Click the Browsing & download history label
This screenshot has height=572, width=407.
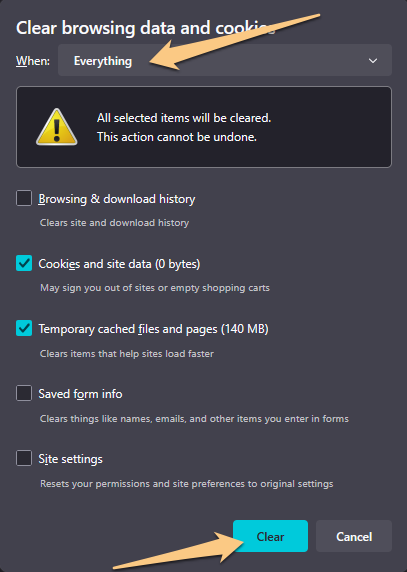117,199
